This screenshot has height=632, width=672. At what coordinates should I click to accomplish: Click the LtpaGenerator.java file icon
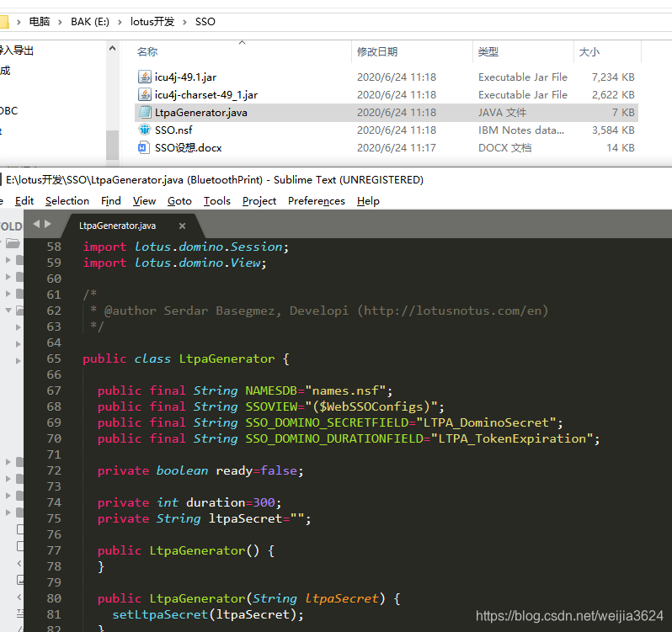145,112
